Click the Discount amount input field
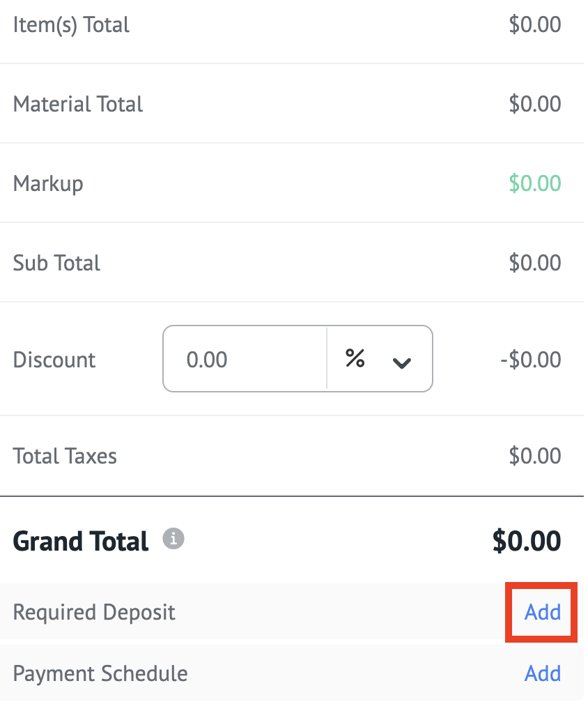The image size is (588, 704). point(244,360)
